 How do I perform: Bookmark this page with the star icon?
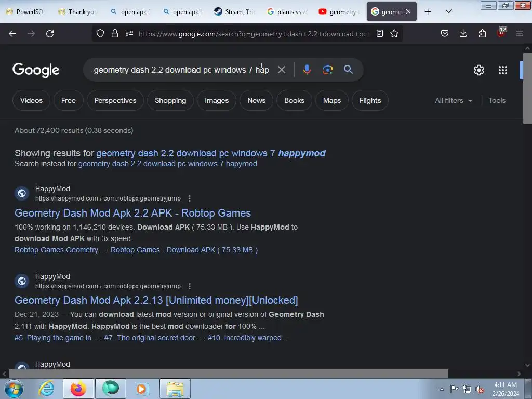(394, 33)
